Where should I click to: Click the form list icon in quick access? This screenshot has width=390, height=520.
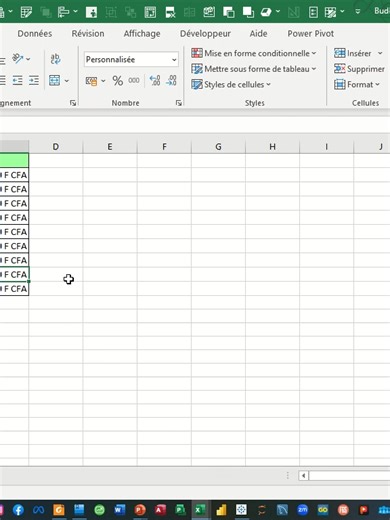click(x=313, y=12)
